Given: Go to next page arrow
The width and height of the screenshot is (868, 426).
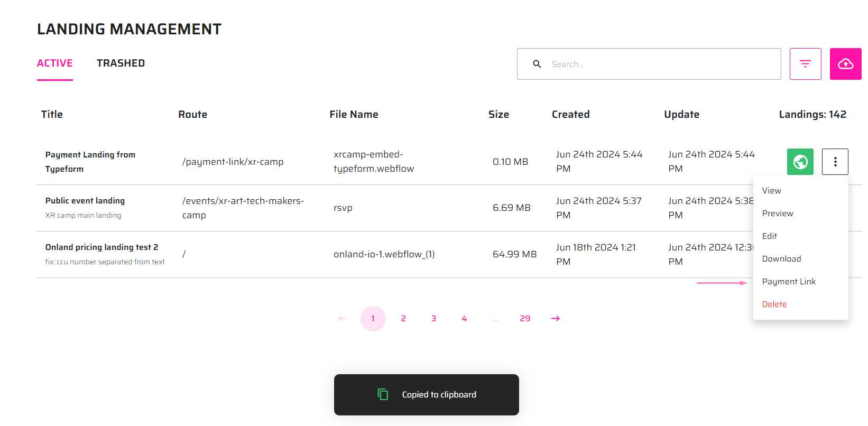Looking at the screenshot, I should tap(556, 319).
